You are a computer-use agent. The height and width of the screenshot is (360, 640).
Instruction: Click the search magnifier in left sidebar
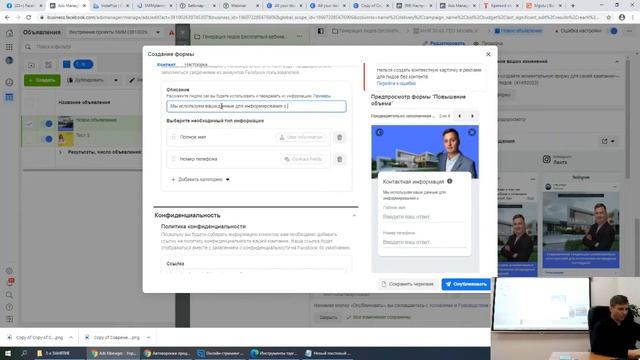pyautogui.click(x=9, y=295)
